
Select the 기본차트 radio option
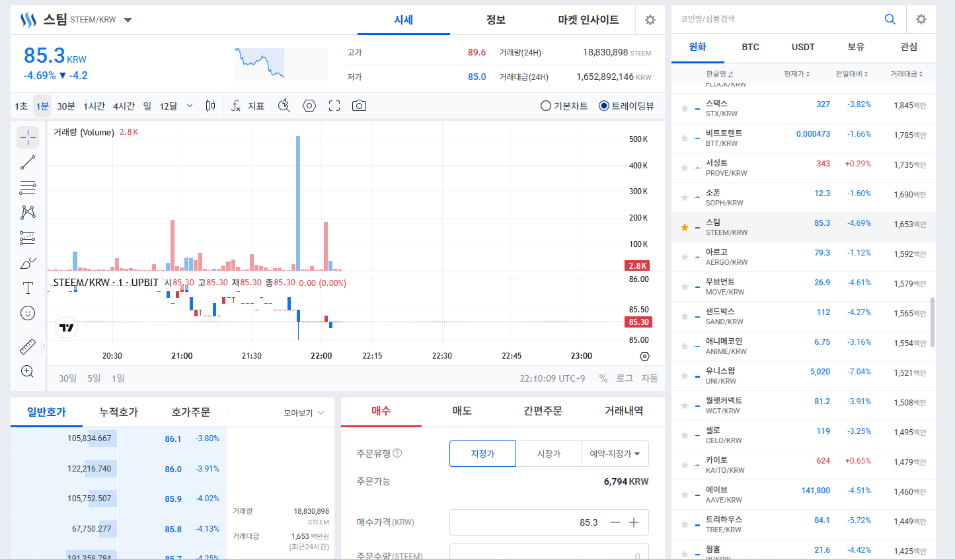pos(564,106)
